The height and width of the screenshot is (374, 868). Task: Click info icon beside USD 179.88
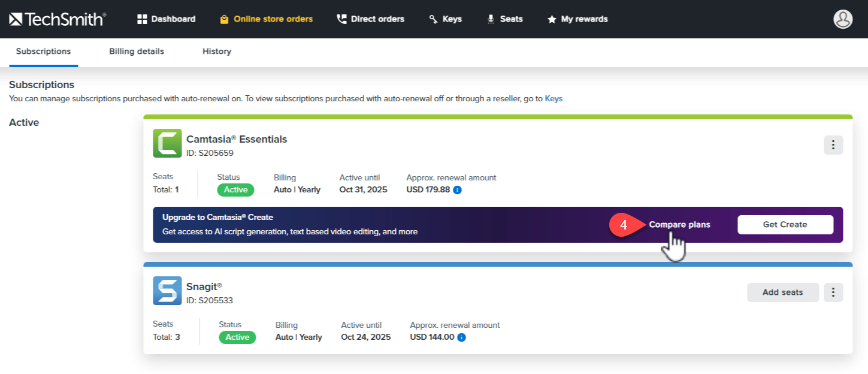pyautogui.click(x=457, y=190)
